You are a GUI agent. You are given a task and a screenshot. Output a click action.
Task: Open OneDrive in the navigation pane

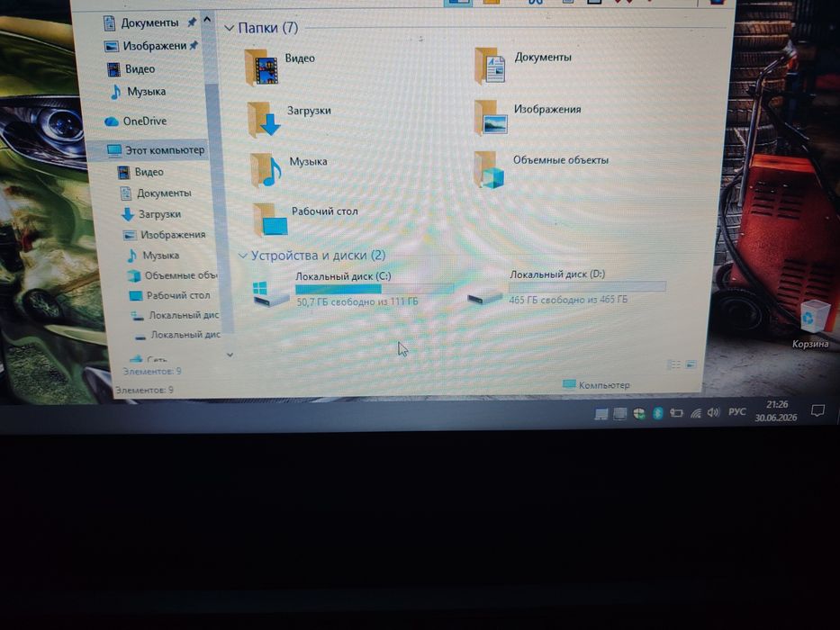click(136, 121)
